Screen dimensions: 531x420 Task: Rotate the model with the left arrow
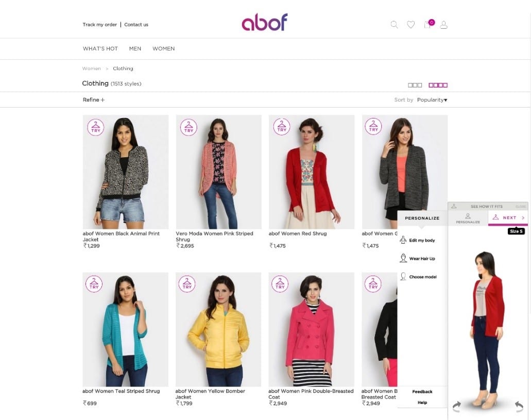click(x=457, y=406)
